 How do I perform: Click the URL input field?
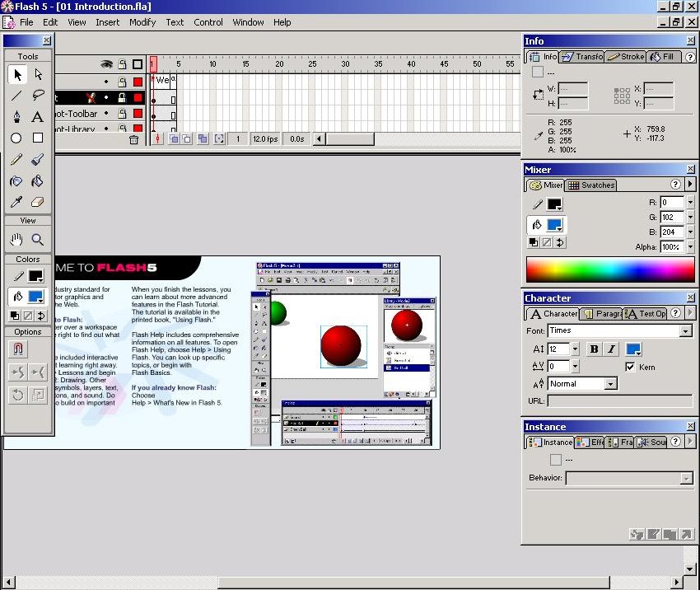(x=619, y=401)
